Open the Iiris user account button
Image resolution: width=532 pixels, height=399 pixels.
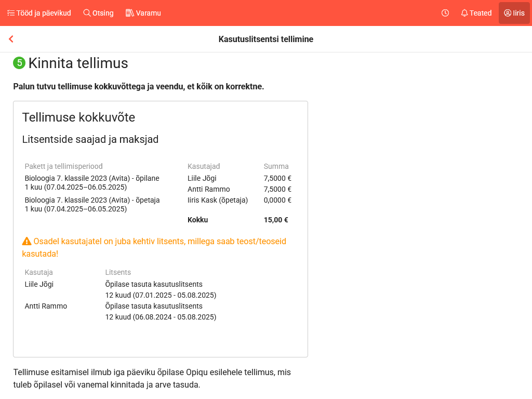(x=518, y=13)
